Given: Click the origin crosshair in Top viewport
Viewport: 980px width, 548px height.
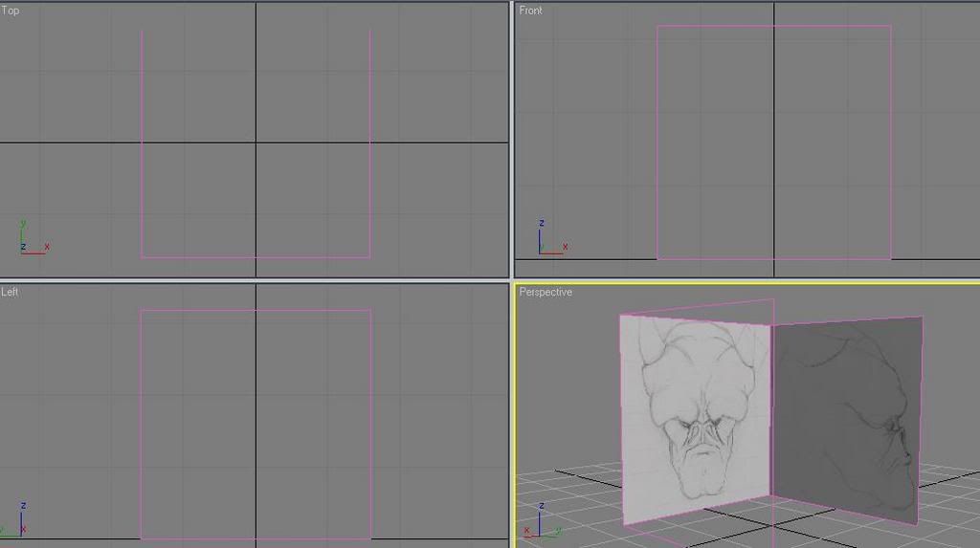Looking at the screenshot, I should point(256,143).
